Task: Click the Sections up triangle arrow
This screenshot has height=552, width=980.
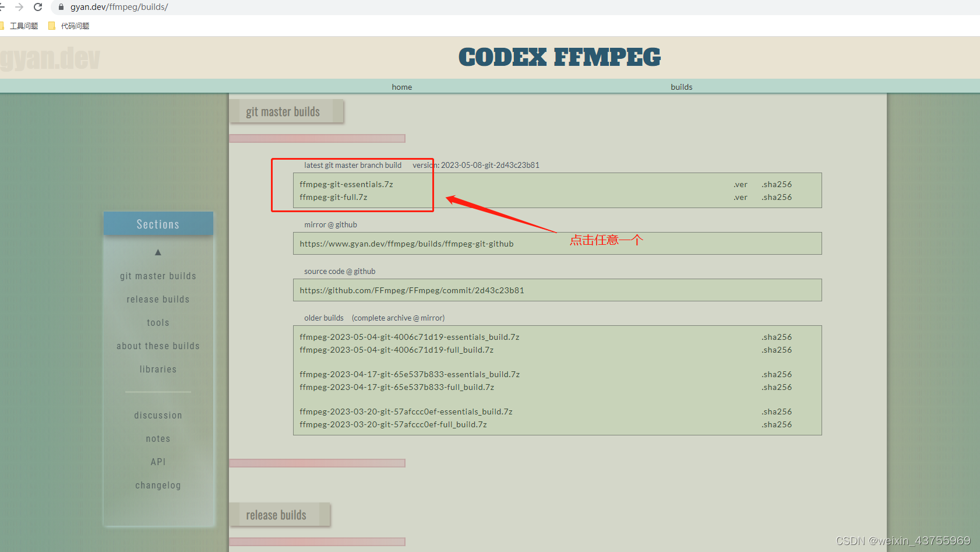Action: 158,252
